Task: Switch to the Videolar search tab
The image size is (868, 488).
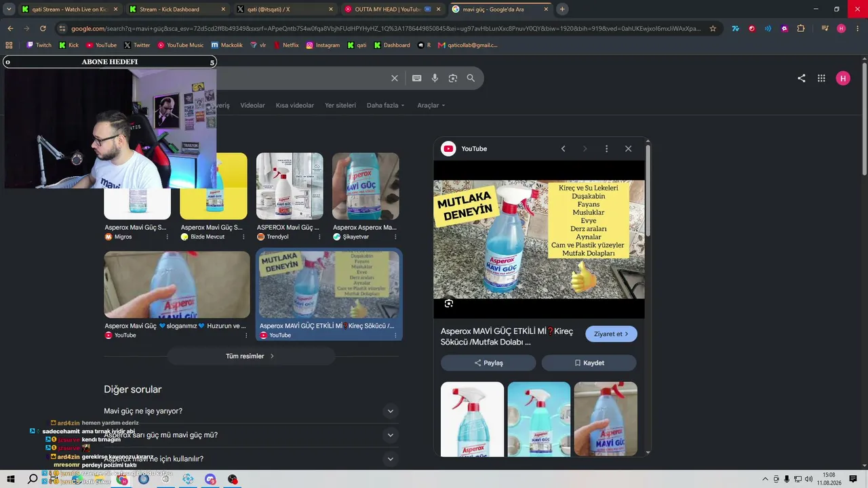Action: click(252, 105)
